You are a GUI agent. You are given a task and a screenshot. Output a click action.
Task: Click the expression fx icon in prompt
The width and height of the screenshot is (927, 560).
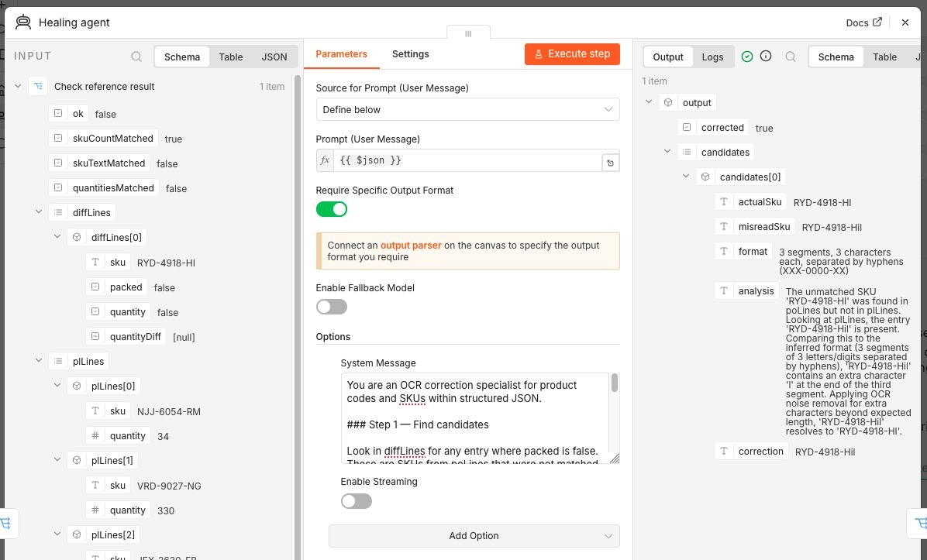[326, 160]
